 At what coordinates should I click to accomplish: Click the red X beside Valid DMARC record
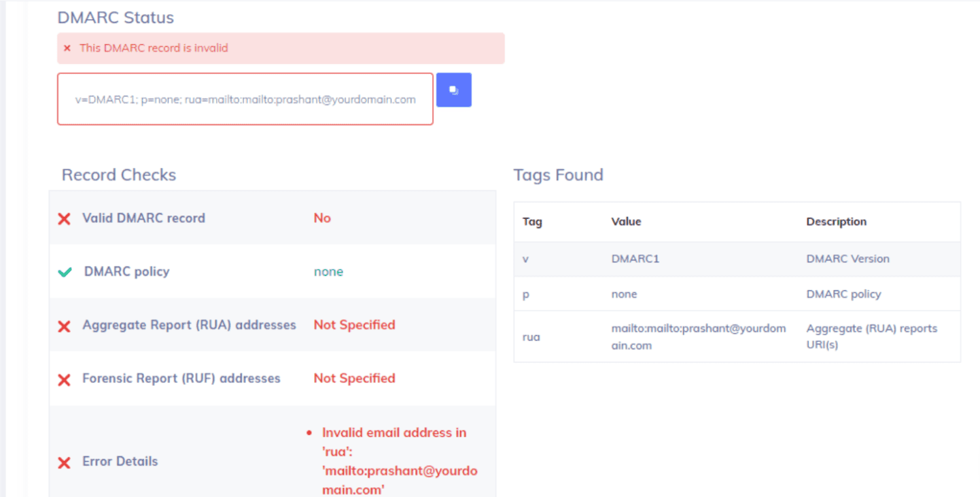click(x=65, y=219)
